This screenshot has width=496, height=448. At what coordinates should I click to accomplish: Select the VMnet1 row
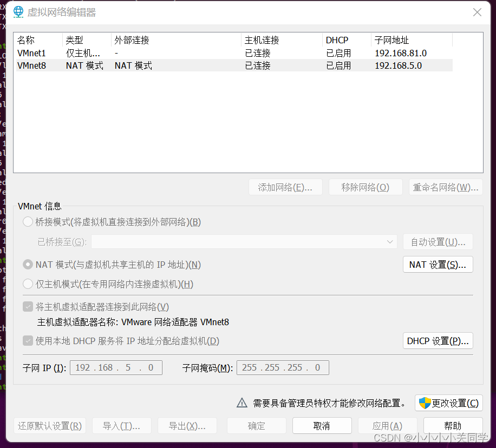point(234,53)
